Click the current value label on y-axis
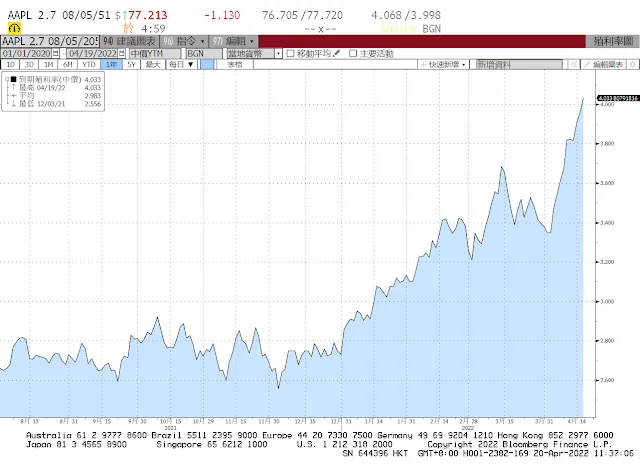 tap(618, 98)
